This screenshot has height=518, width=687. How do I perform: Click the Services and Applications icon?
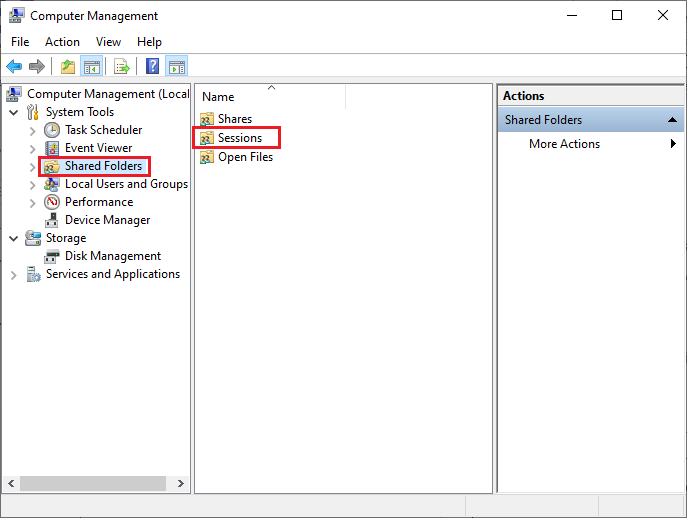33,274
